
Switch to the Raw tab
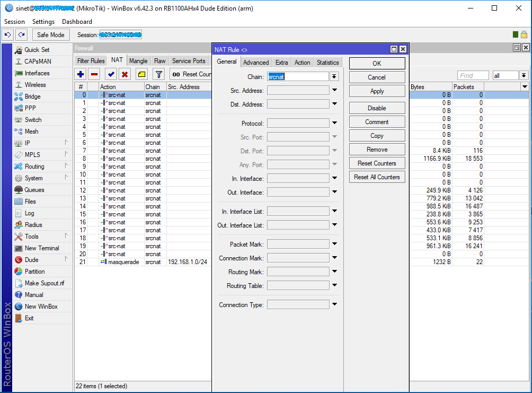160,61
